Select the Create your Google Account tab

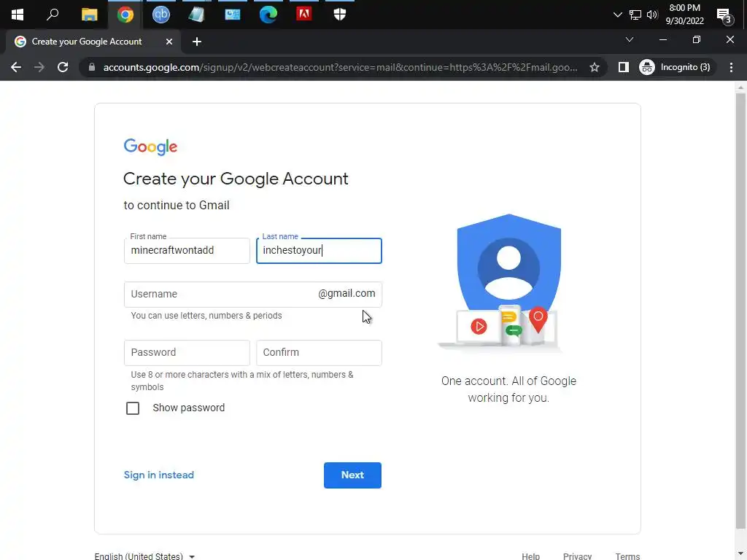[93, 42]
